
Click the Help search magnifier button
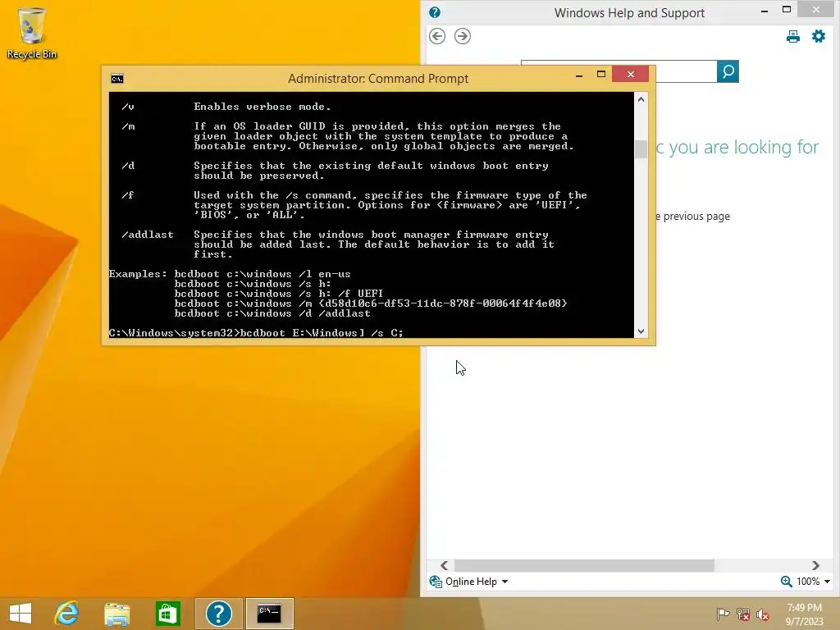[x=728, y=71]
